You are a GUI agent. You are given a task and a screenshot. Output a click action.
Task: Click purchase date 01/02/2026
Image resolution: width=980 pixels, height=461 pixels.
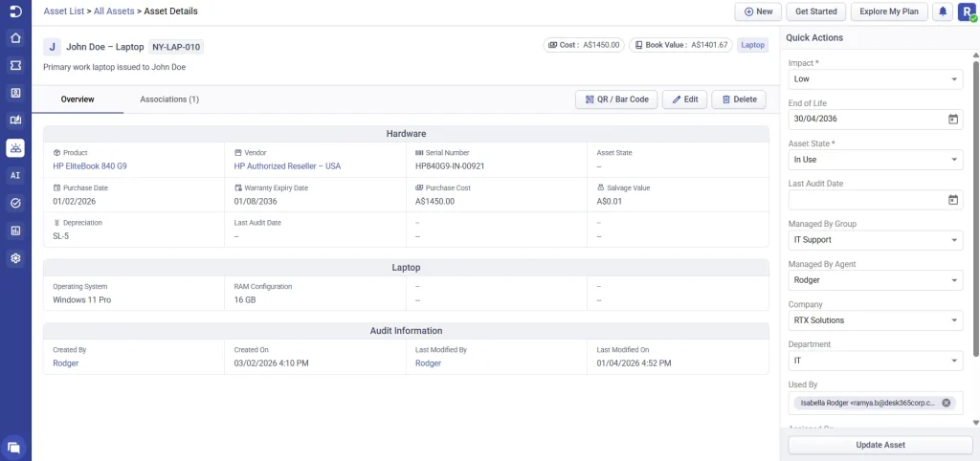tap(75, 201)
